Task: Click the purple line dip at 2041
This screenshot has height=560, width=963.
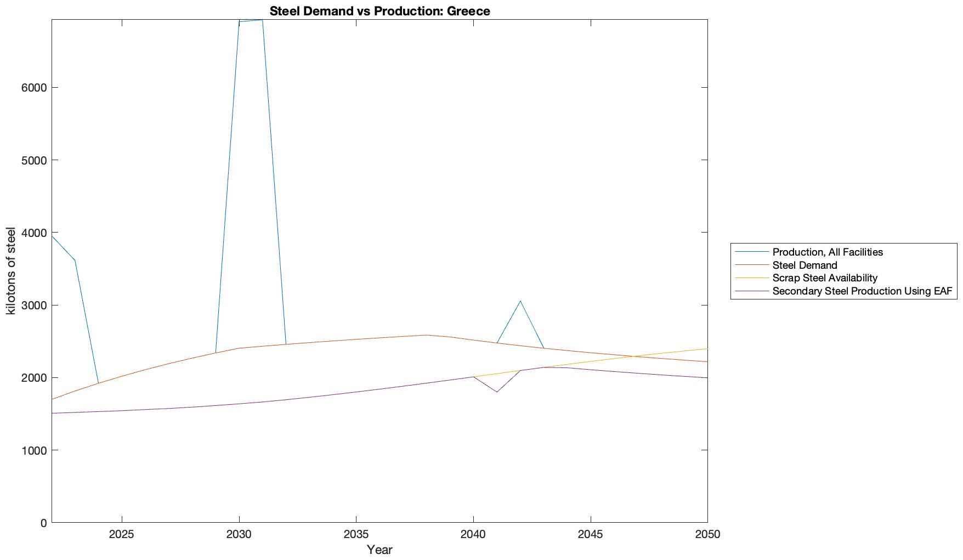Action: pyautogui.click(x=497, y=392)
